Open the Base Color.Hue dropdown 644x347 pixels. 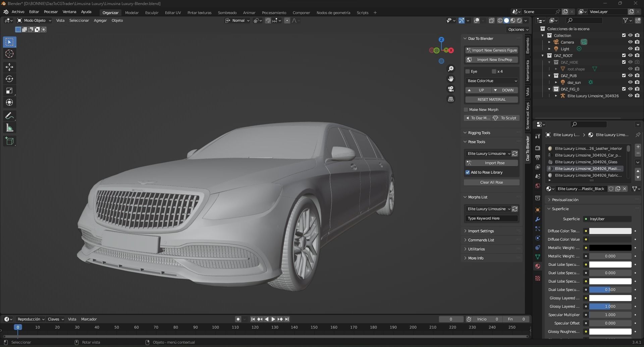click(492, 81)
